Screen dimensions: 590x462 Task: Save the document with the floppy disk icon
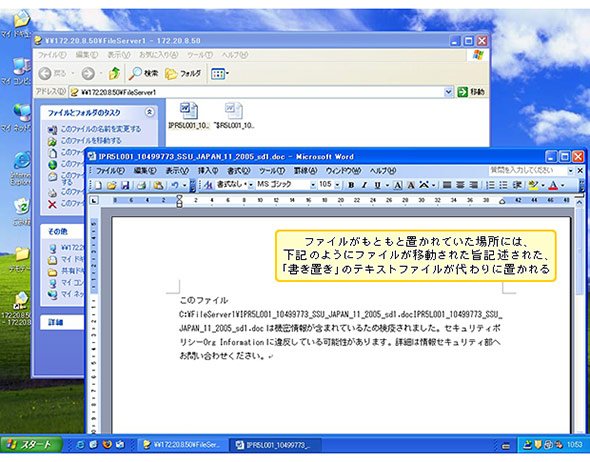(125, 185)
